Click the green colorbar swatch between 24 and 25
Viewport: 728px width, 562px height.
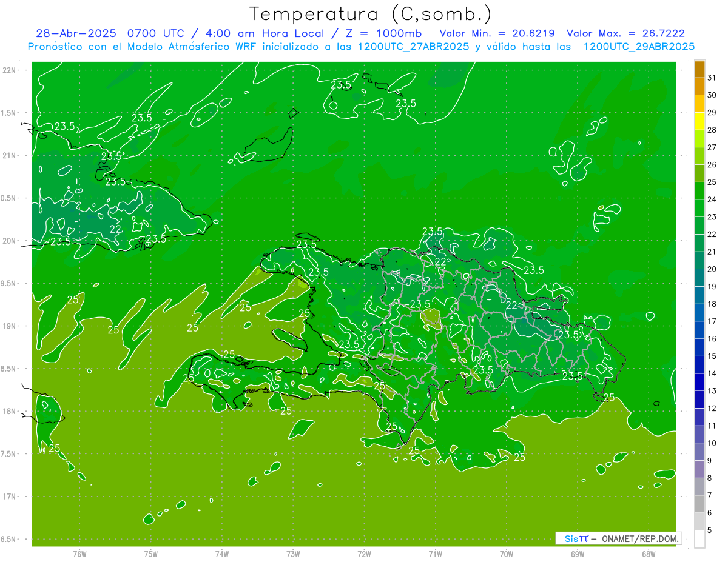coord(699,191)
